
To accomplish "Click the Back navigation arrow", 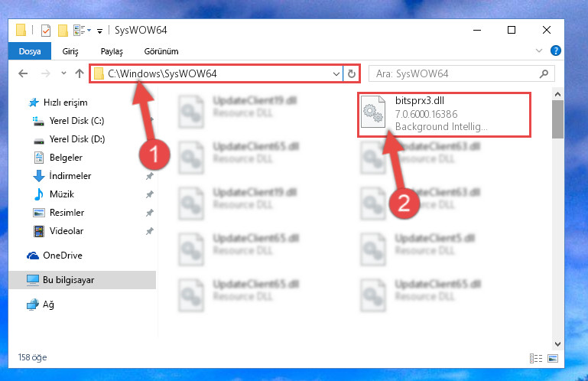I will tap(23, 73).
